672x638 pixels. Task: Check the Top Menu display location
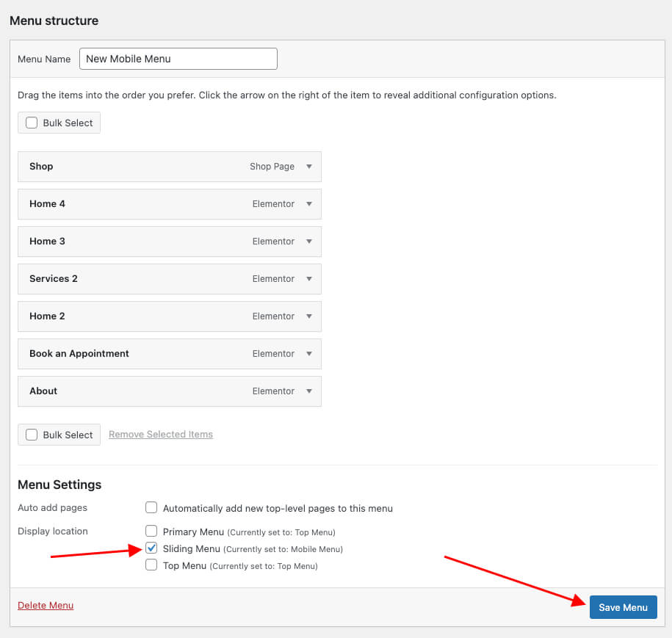pos(151,565)
